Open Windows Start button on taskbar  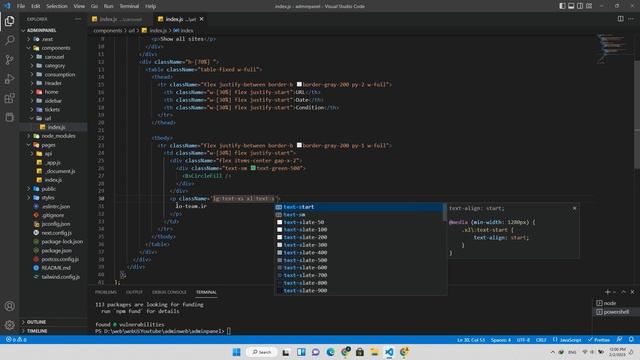click(236, 352)
